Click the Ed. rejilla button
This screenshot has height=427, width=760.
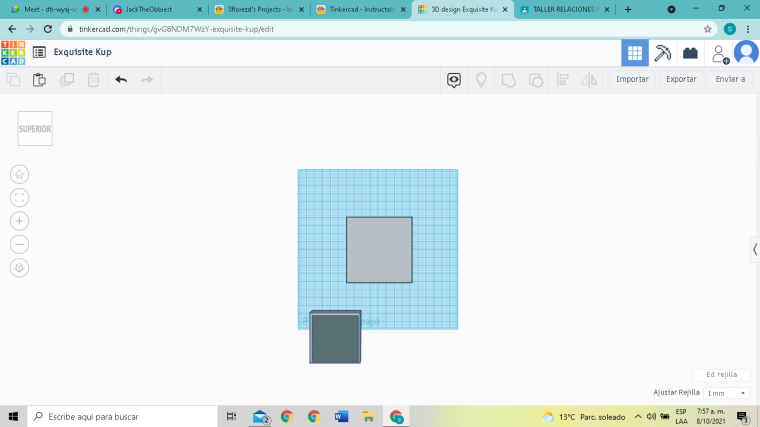[721, 375]
